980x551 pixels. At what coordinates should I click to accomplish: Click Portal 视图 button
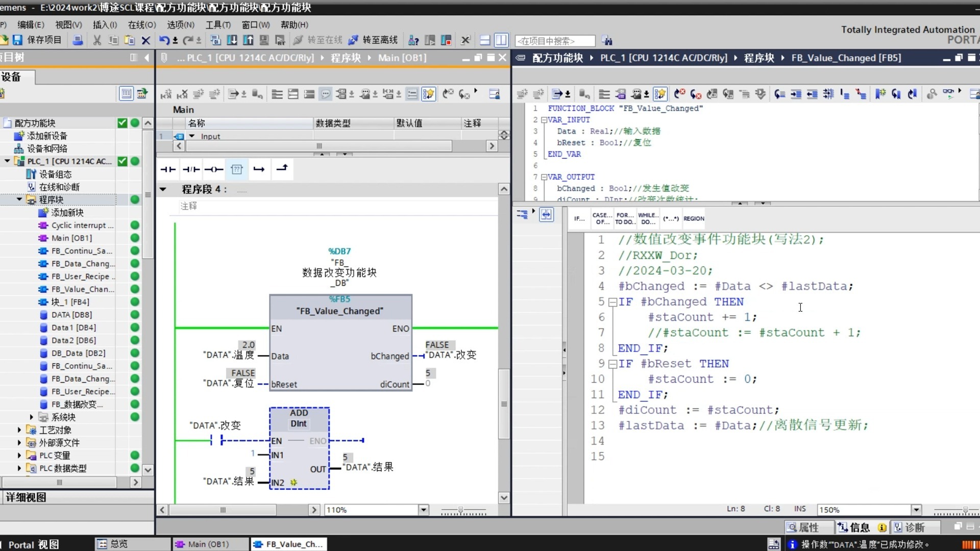click(34, 544)
